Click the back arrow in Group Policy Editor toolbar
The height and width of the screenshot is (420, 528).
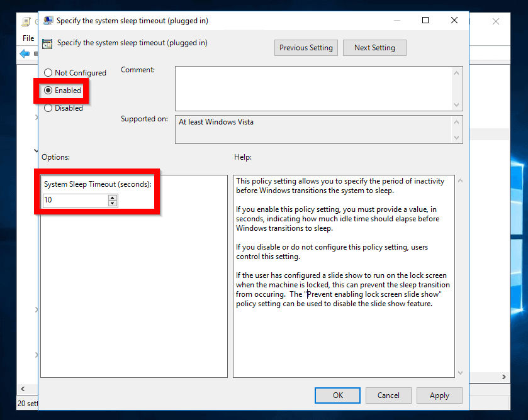click(25, 54)
